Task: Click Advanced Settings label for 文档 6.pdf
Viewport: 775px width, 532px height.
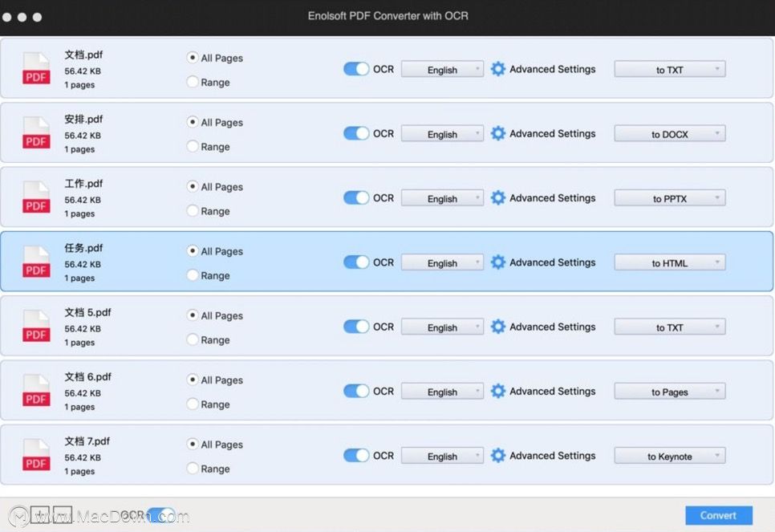Action: (x=553, y=391)
